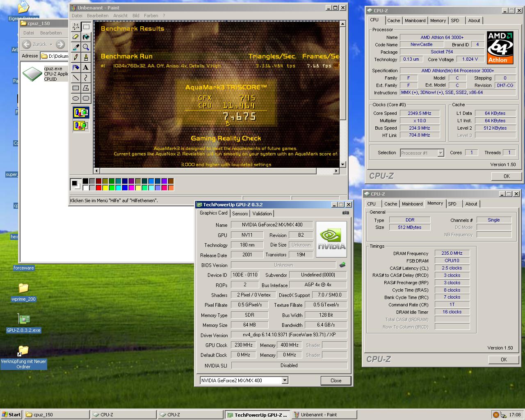Image resolution: width=525 pixels, height=420 pixels.
Task: Select the rectangular Select tool in Paint
Action: click(x=86, y=27)
